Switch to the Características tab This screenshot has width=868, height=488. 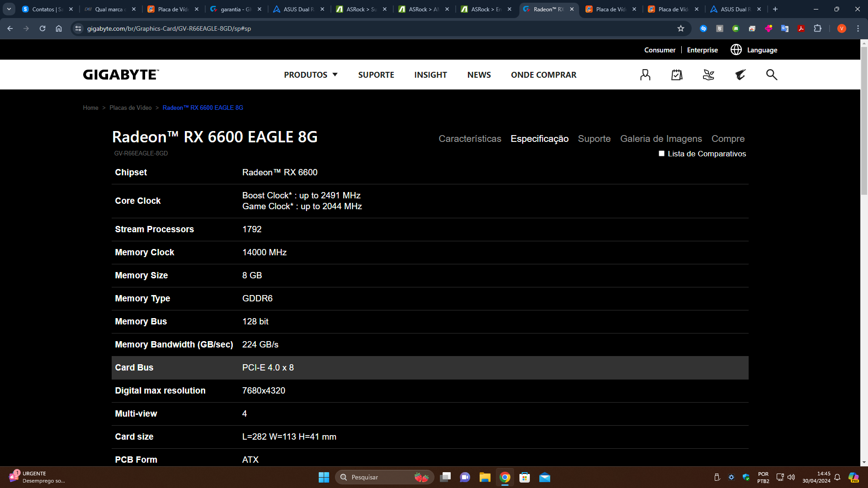pyautogui.click(x=470, y=139)
